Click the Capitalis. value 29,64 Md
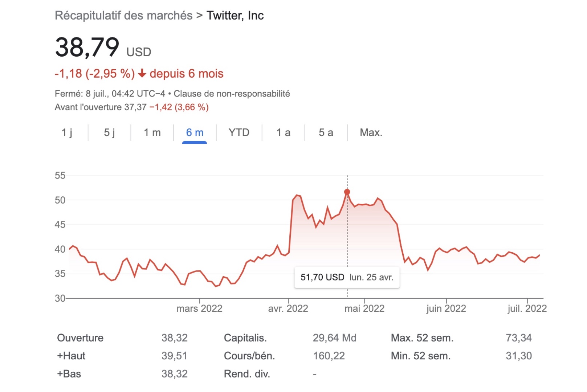587x392 pixels. pyautogui.click(x=334, y=338)
